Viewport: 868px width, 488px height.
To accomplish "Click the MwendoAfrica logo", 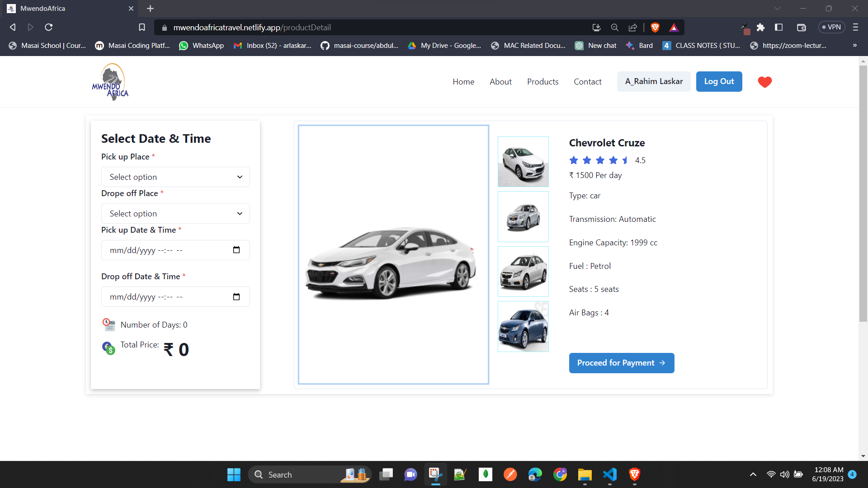I will [110, 82].
